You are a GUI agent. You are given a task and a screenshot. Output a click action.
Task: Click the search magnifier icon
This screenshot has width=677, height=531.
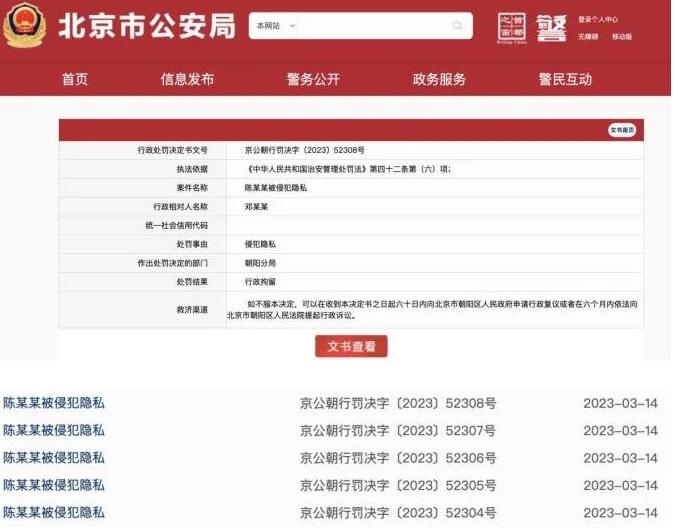456,25
